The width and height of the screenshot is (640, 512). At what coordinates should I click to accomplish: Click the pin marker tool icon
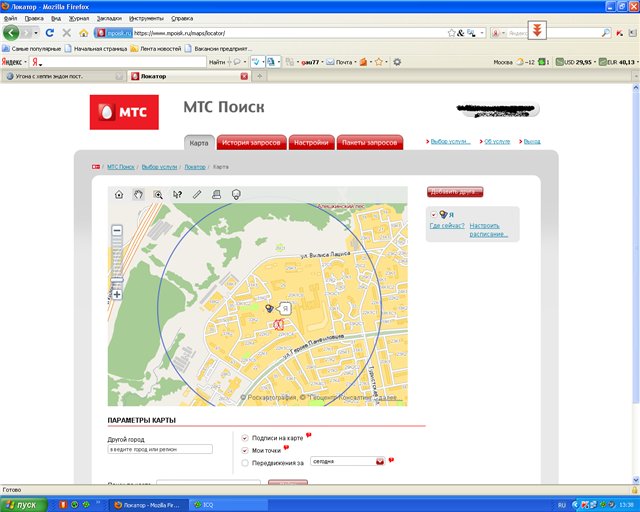coord(236,194)
